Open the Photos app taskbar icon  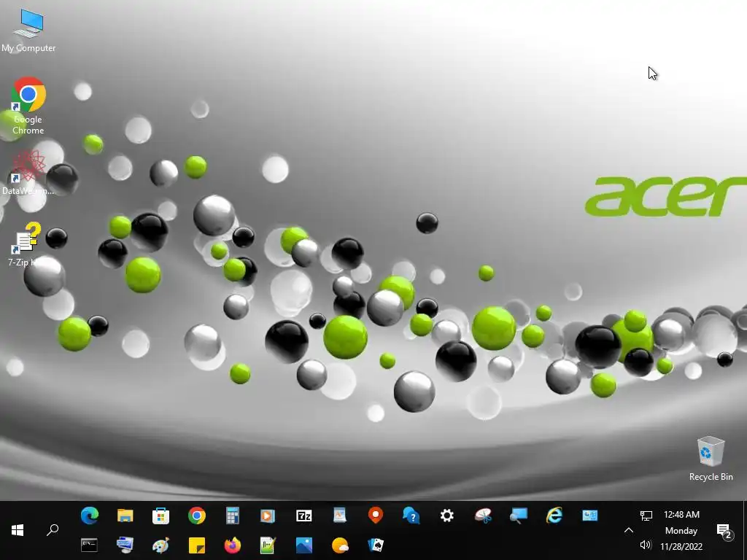[x=304, y=545]
